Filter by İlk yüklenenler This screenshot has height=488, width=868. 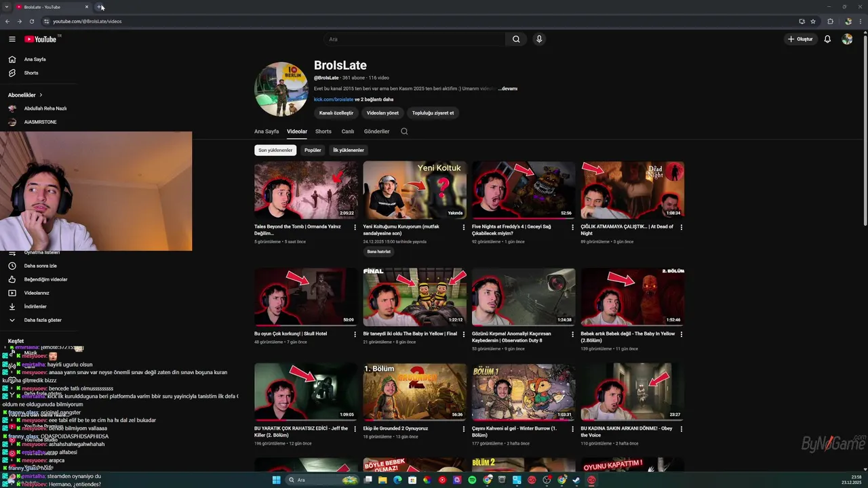[x=349, y=150]
